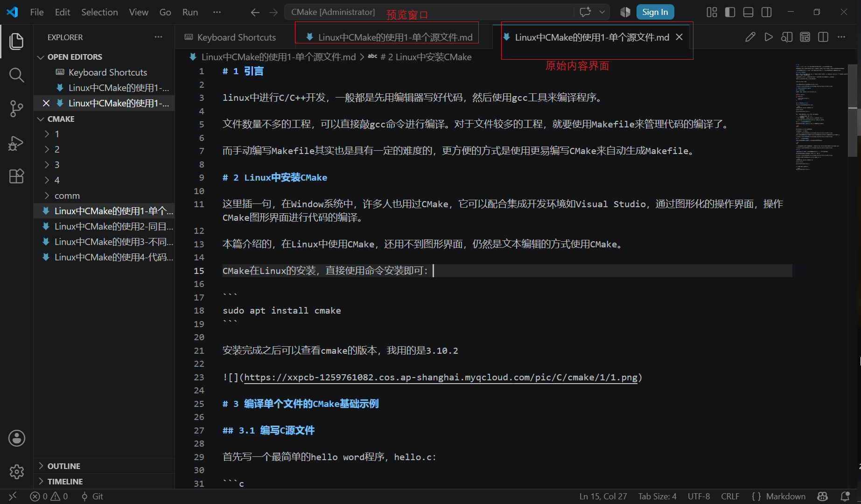This screenshot has height=504, width=861.
Task: Expand the OUTLINE section
Action: [105, 466]
